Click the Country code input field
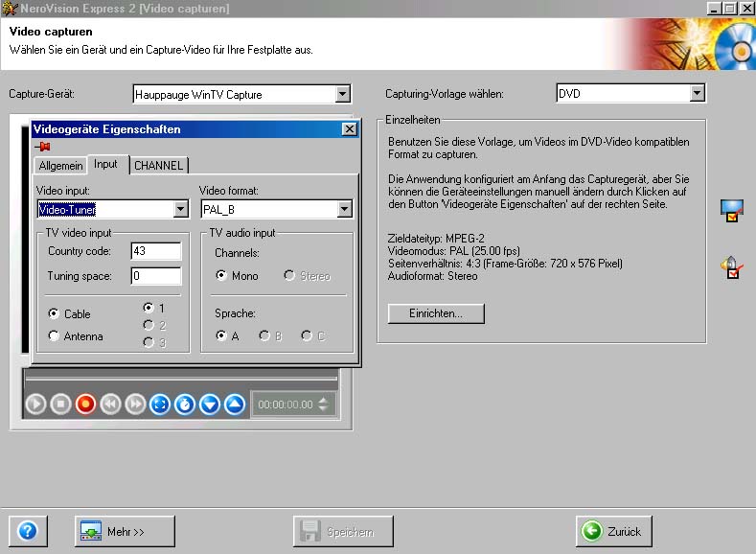 coord(156,251)
